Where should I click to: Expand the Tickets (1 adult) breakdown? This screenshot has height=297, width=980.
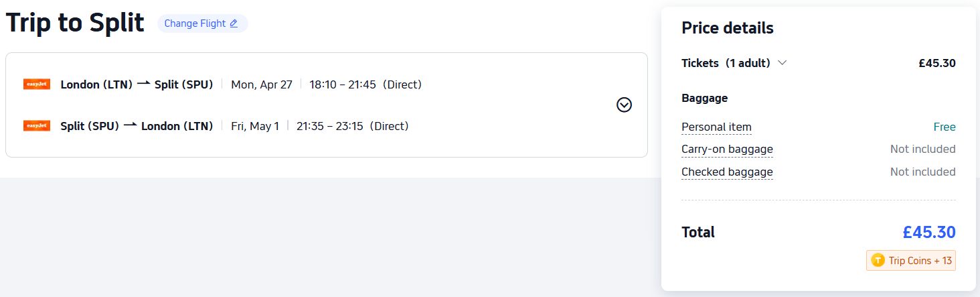click(x=782, y=63)
